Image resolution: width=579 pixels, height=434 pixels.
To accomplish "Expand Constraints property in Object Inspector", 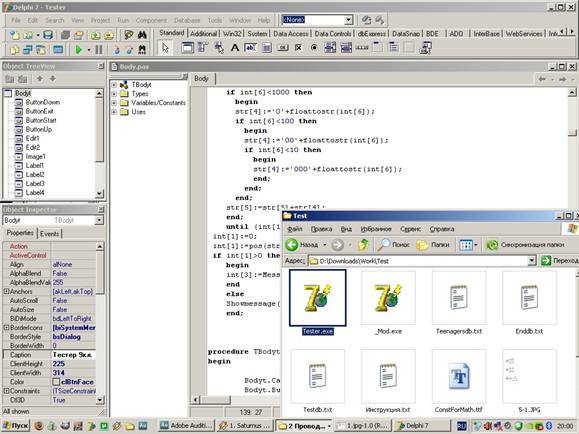I will tap(6, 391).
